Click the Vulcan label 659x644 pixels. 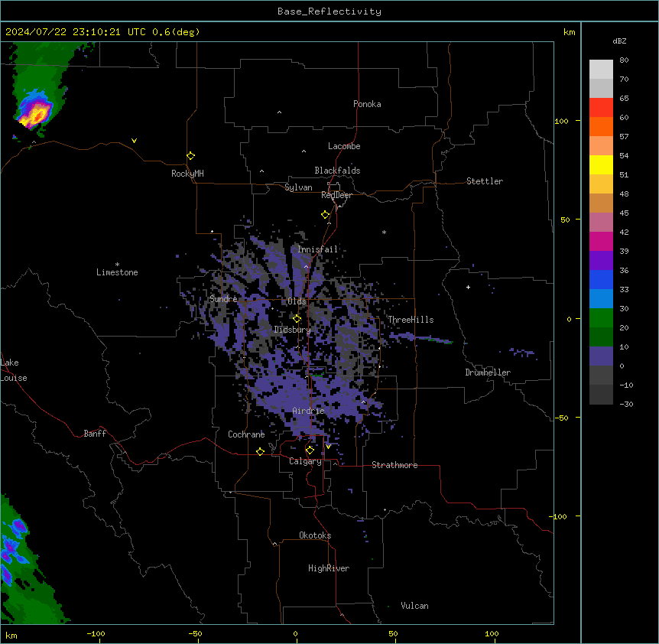pos(415,606)
